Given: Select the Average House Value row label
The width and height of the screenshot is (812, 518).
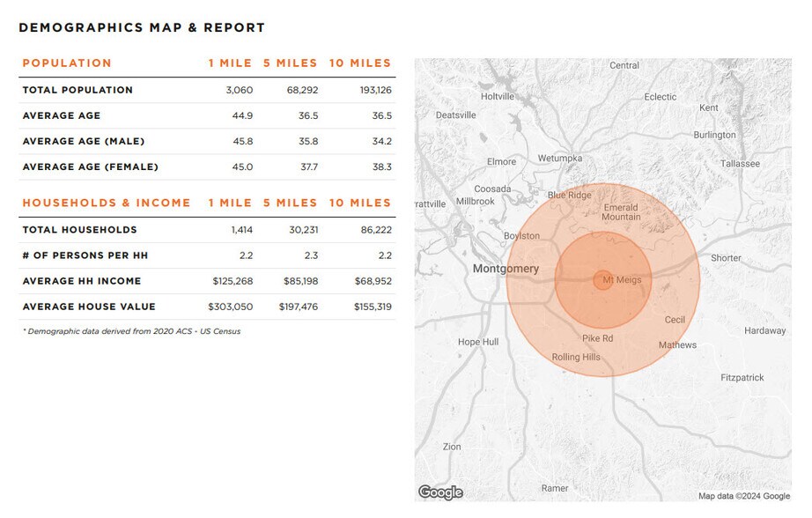Looking at the screenshot, I should click(x=89, y=307).
